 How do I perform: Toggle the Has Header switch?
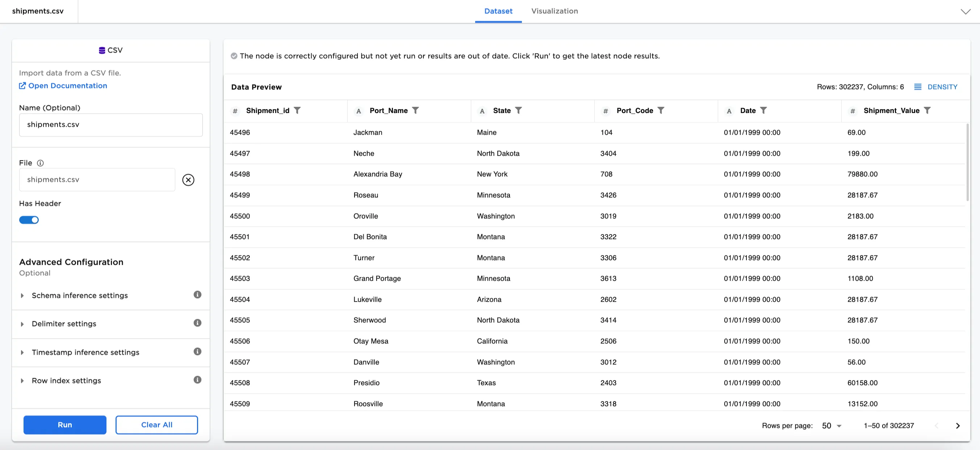29,220
